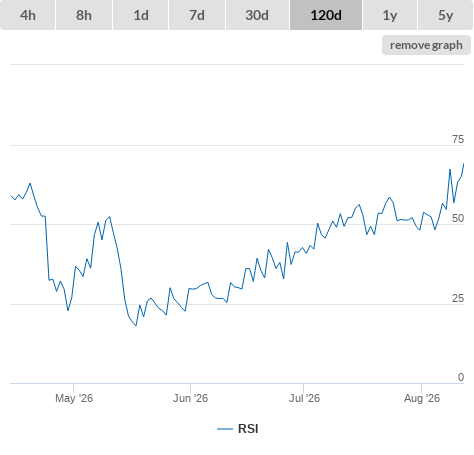Screen dimensions: 474x455
Task: Click the 75 gridline label
Action: 458,139
